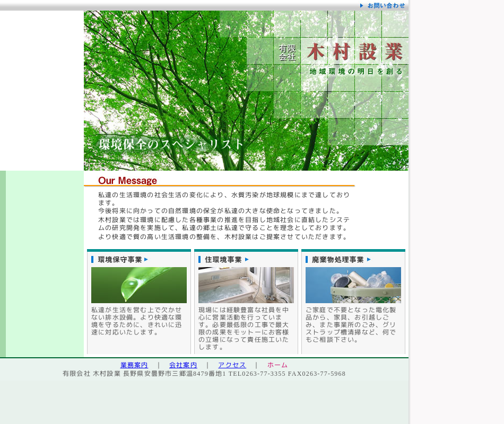
Task: Select the recycling basket photo thumbnail
Action: tap(353, 285)
